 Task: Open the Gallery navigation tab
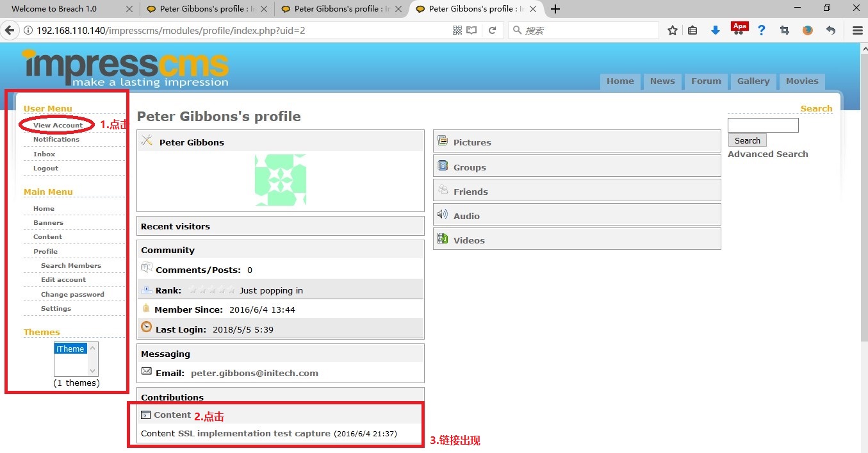[x=753, y=81]
